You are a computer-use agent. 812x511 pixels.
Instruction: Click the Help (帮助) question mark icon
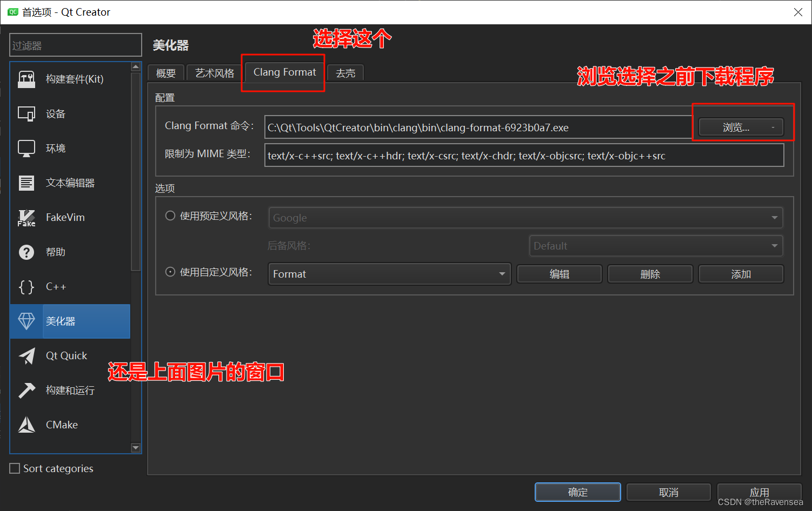(x=26, y=252)
